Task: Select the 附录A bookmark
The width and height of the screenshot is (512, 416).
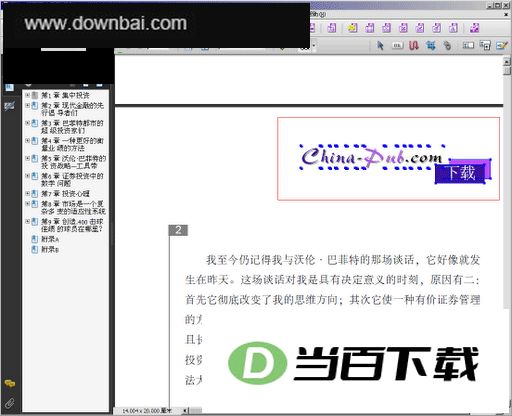Action: pos(50,239)
